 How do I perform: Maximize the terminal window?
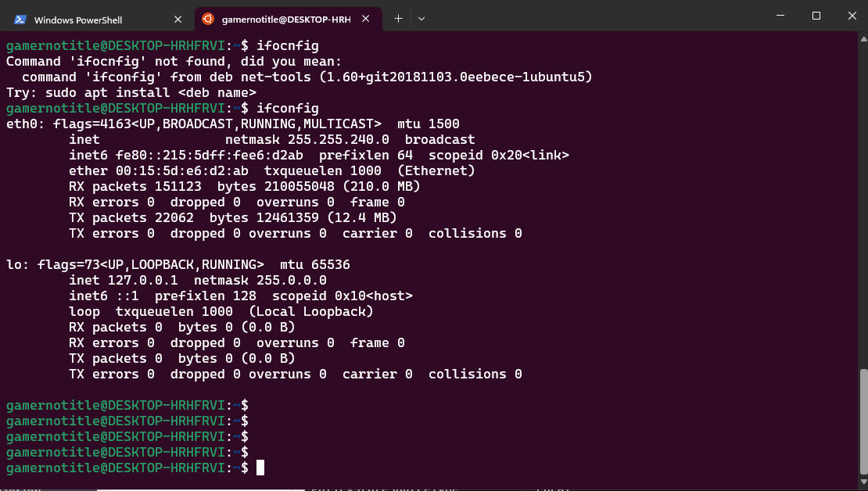816,16
